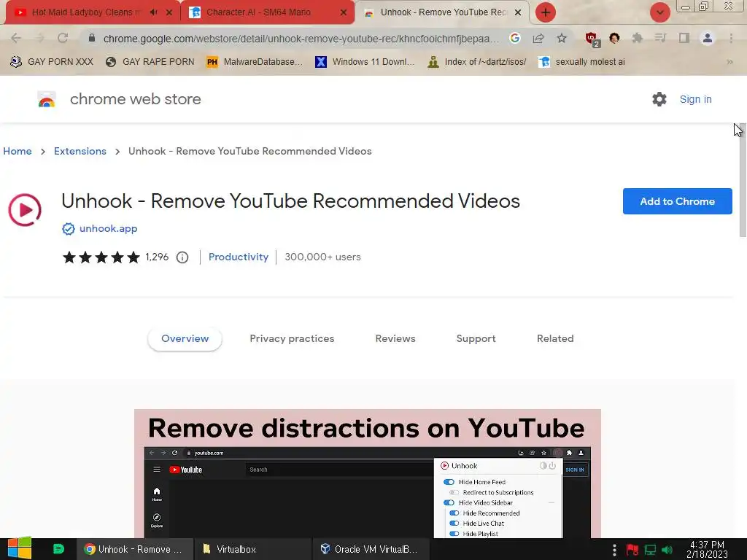Screen dimensions: 747x560
Task: Open the Reviews tab
Action: pyautogui.click(x=395, y=338)
